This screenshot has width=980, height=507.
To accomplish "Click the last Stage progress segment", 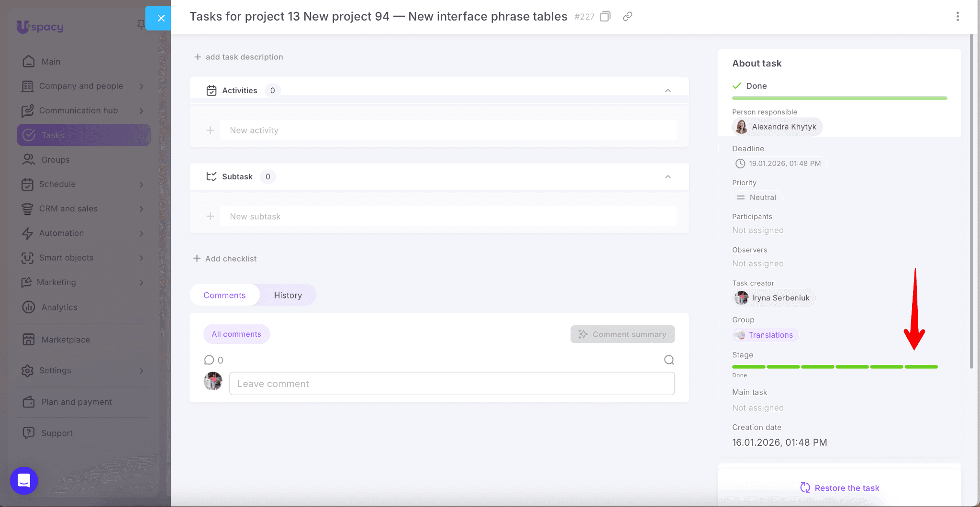I will point(921,367).
